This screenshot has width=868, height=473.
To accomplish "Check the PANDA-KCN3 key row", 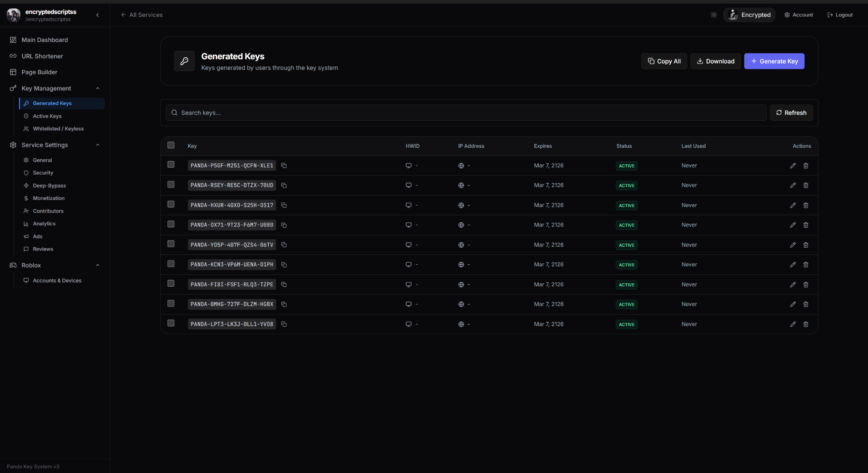I will (x=171, y=263).
